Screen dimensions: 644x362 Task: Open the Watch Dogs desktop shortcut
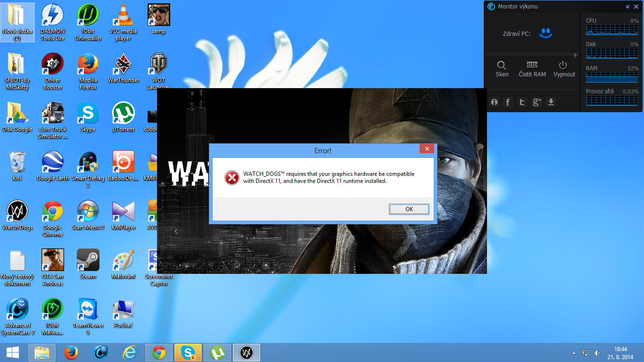coord(17,215)
